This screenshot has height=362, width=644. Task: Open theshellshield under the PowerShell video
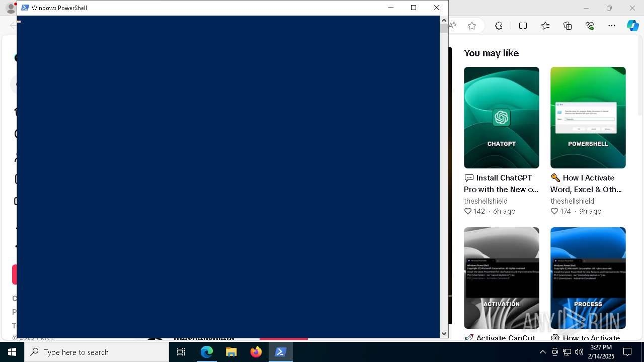click(x=572, y=201)
